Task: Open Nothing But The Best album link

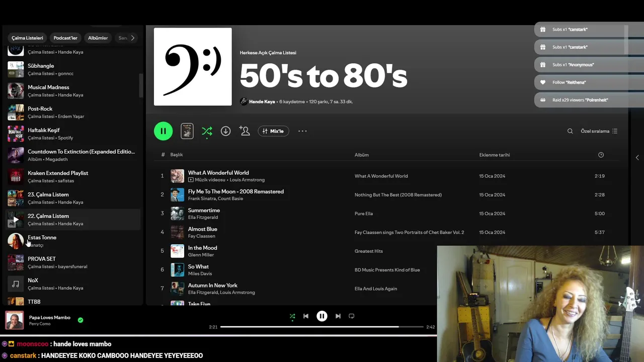Action: click(398, 195)
